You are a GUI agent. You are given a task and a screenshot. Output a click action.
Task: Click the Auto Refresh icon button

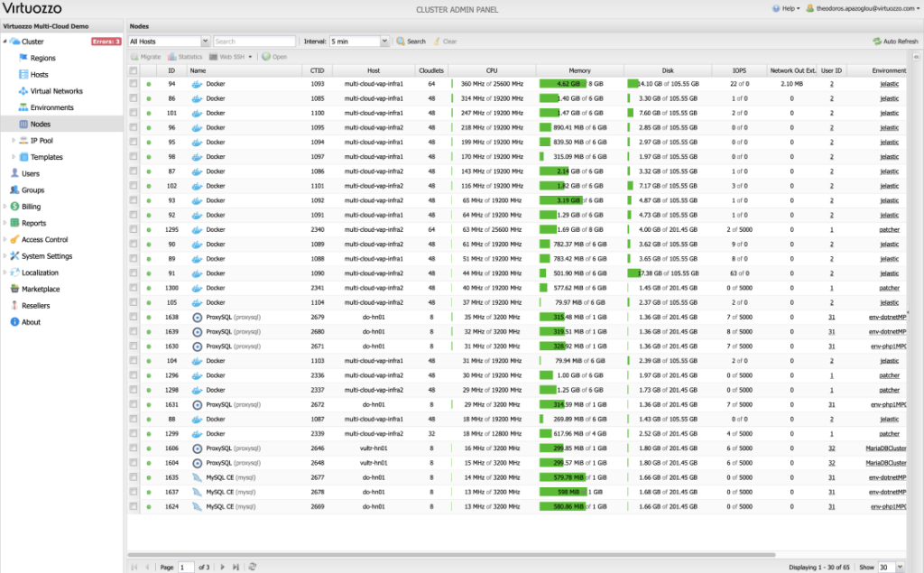[x=876, y=42]
